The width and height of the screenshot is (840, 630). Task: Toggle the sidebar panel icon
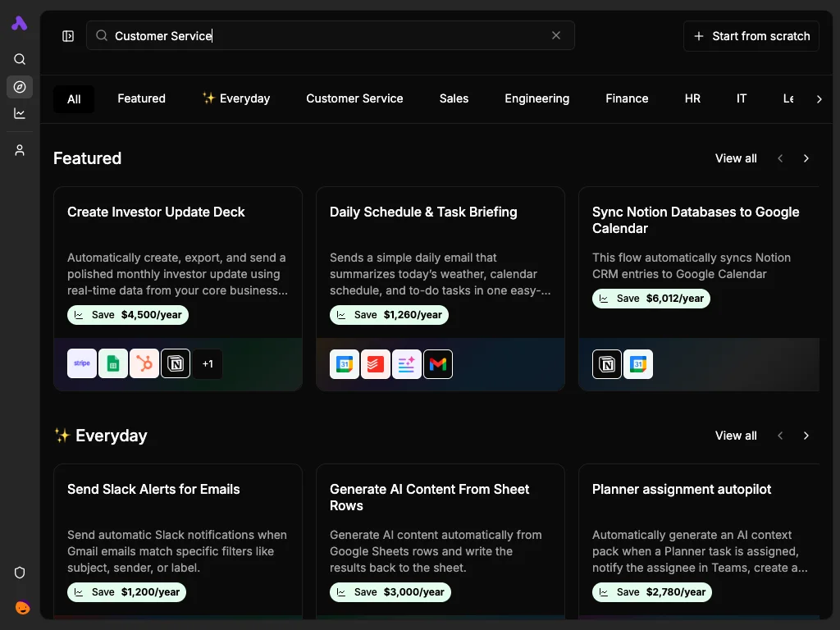click(68, 36)
